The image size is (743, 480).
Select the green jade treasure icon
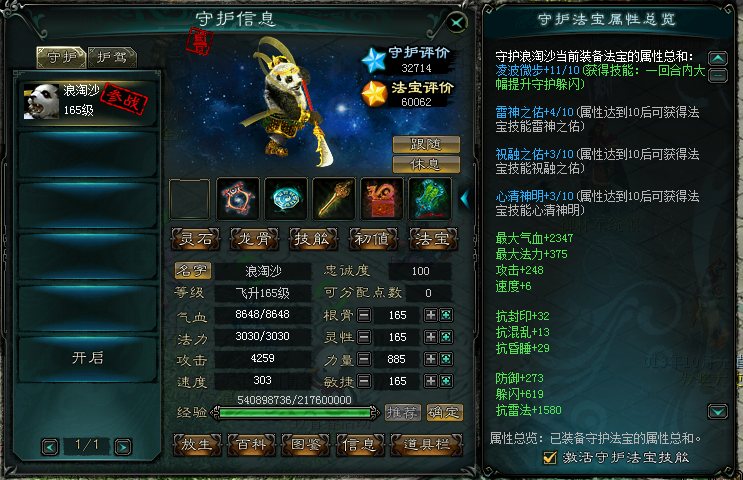pyautogui.click(x=430, y=199)
